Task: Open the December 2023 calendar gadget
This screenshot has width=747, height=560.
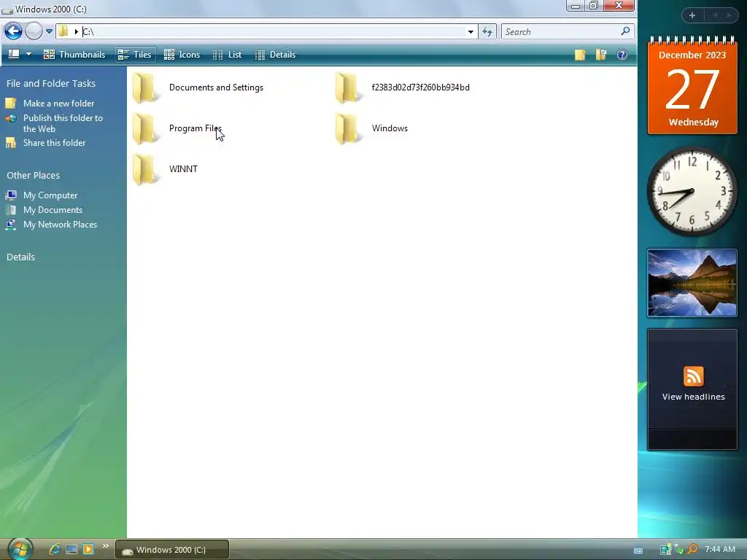Action: [692, 86]
